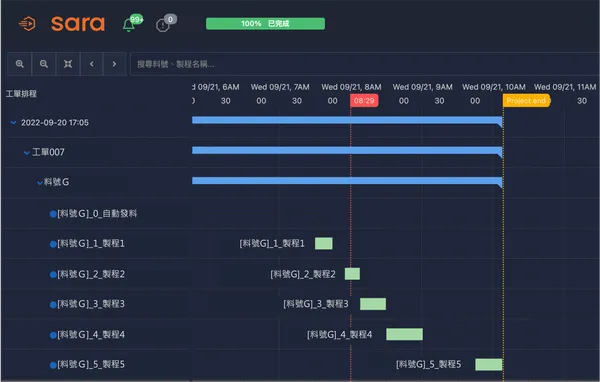
Task: Click the 08:29 current time marker
Action: 364,101
